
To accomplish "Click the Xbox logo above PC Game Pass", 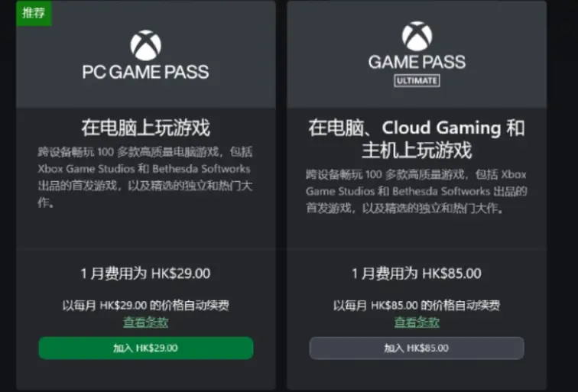I will click(x=145, y=45).
